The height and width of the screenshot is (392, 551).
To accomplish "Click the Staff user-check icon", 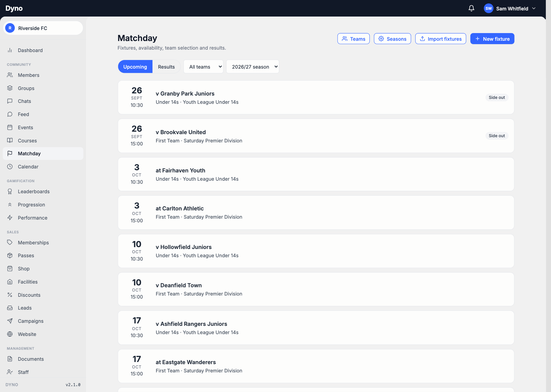I will 10,372.
